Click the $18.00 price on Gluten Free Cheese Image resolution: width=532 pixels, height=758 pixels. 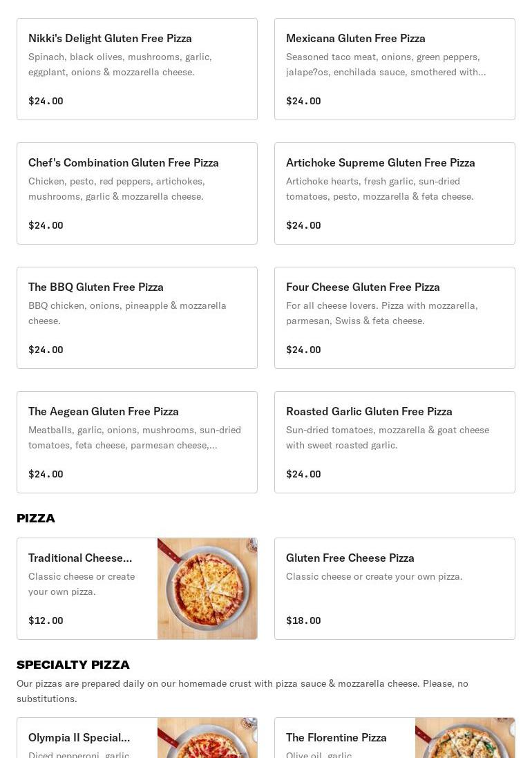pyautogui.click(x=303, y=620)
